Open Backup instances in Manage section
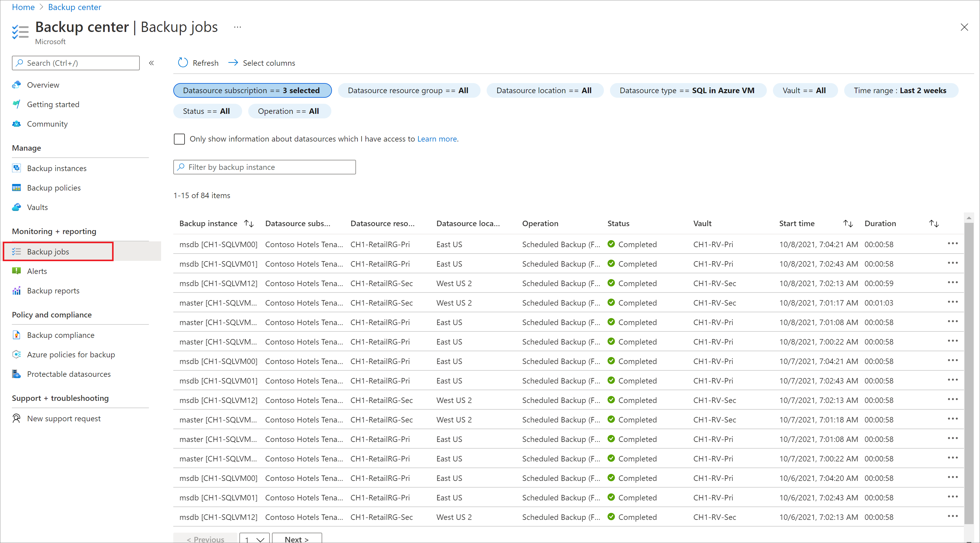The height and width of the screenshot is (543, 980). (x=57, y=169)
